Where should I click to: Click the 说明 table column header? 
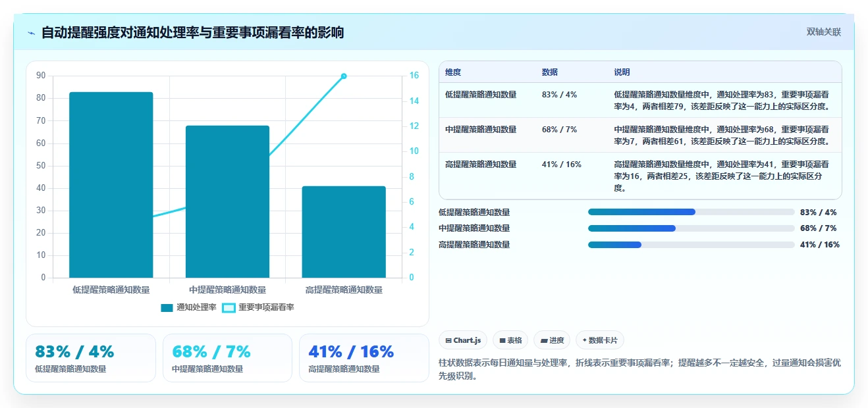point(622,72)
